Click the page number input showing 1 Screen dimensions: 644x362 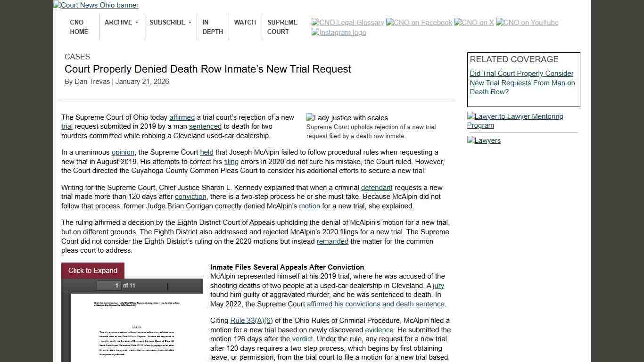click(116, 286)
